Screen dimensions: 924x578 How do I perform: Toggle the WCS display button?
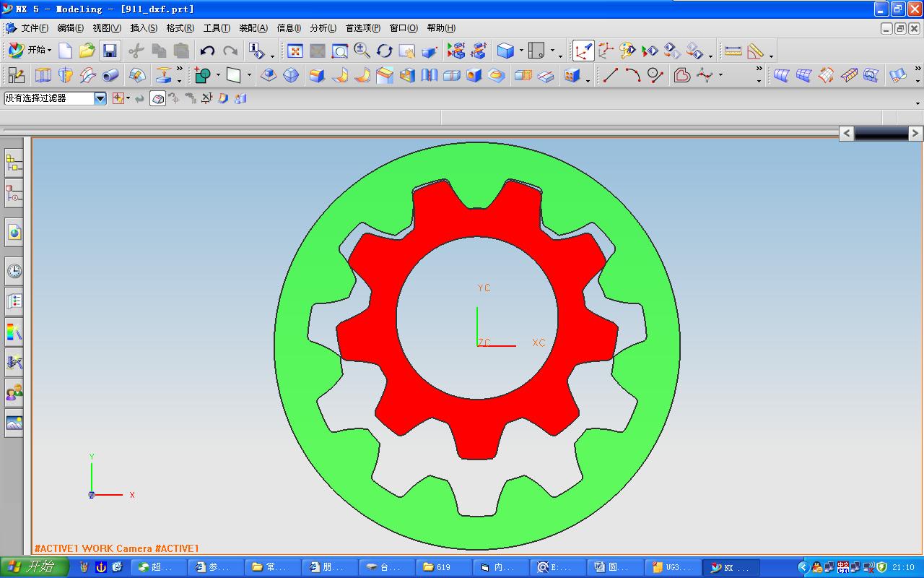point(583,51)
